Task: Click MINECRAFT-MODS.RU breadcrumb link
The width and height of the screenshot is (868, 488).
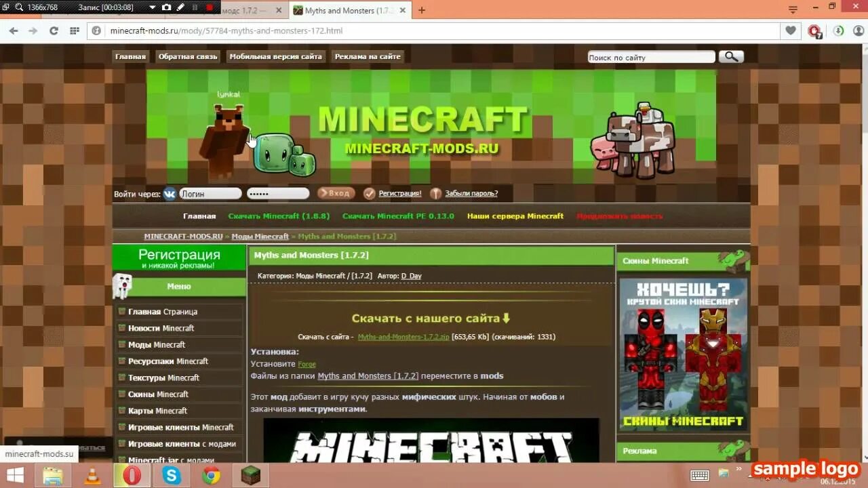Action: 183,237
